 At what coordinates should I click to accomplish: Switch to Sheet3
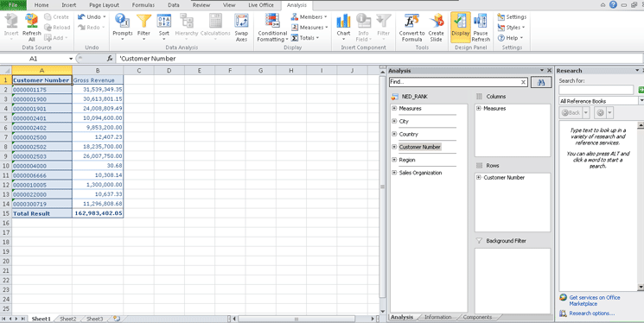[95, 319]
